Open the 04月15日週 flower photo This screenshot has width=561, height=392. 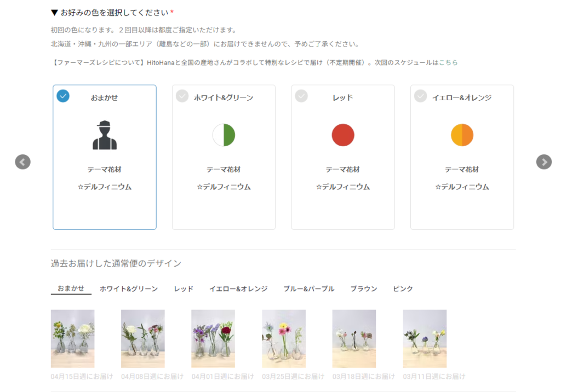point(72,338)
